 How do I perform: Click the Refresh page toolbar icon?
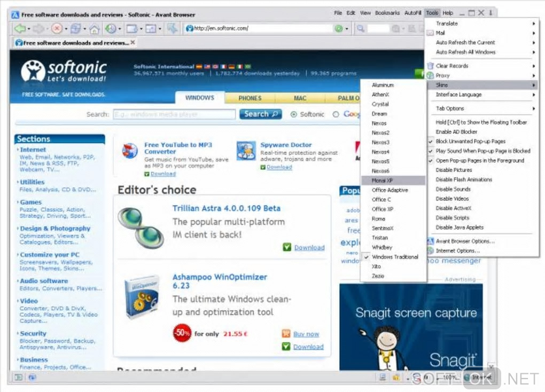[75, 28]
